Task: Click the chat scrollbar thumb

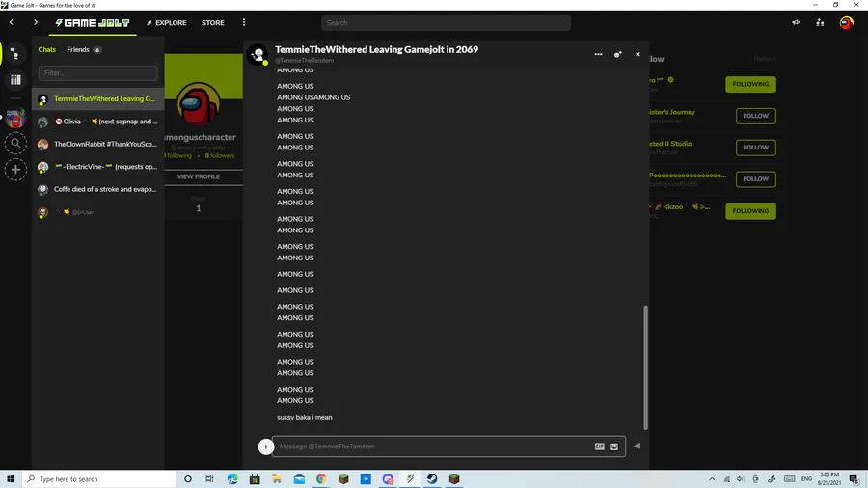Action: point(645,367)
